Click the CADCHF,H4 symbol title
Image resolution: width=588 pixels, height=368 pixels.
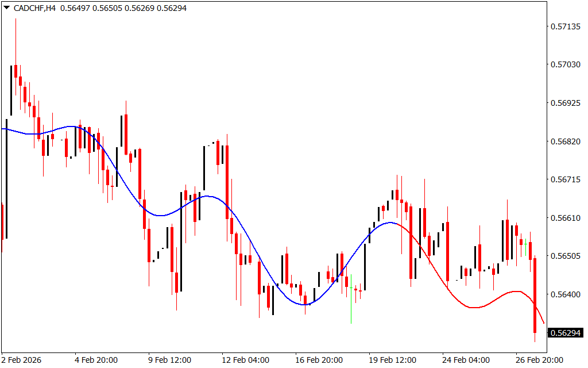click(34, 8)
